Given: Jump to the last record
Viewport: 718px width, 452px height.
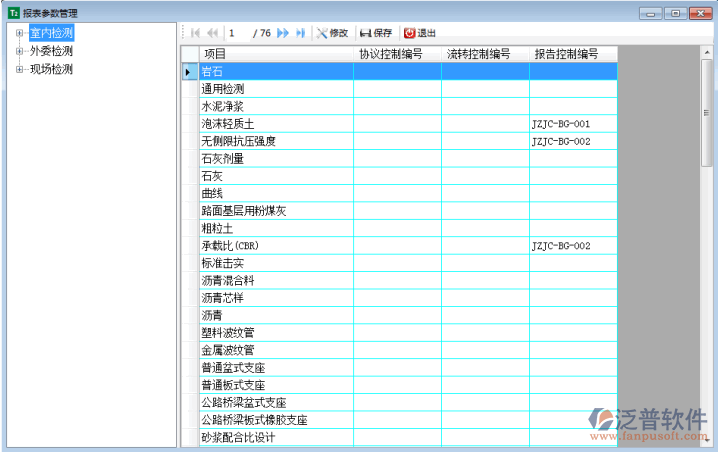Looking at the screenshot, I should [300, 33].
